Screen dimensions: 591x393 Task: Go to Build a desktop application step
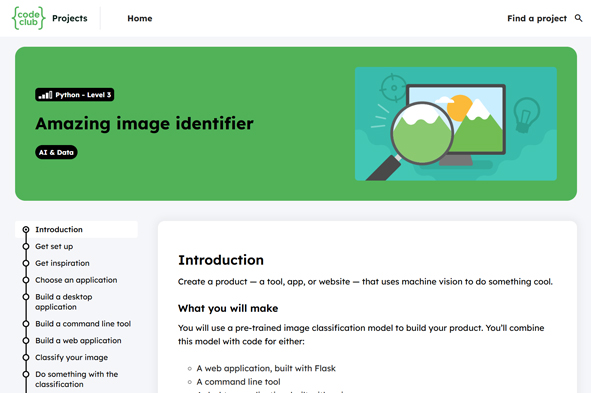pos(64,302)
